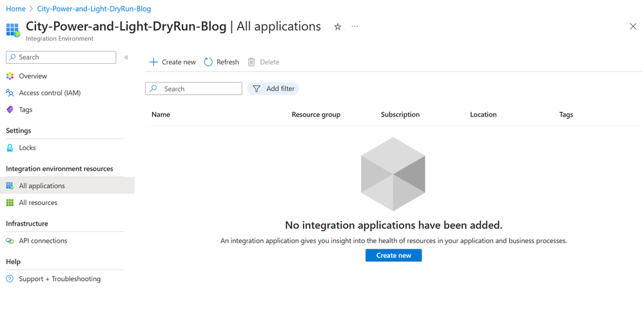Click the Help section heading
This screenshot has width=644, height=326.
coord(13,262)
